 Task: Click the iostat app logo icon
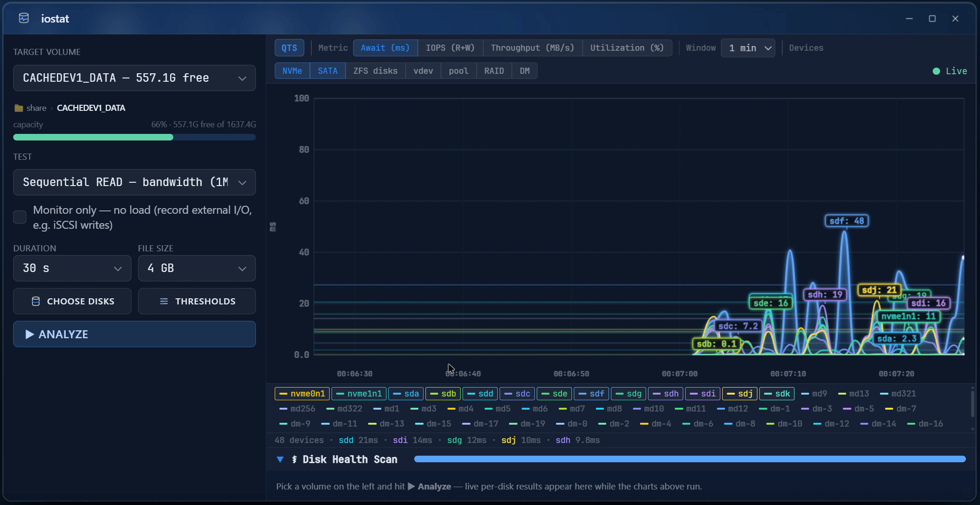click(x=24, y=18)
